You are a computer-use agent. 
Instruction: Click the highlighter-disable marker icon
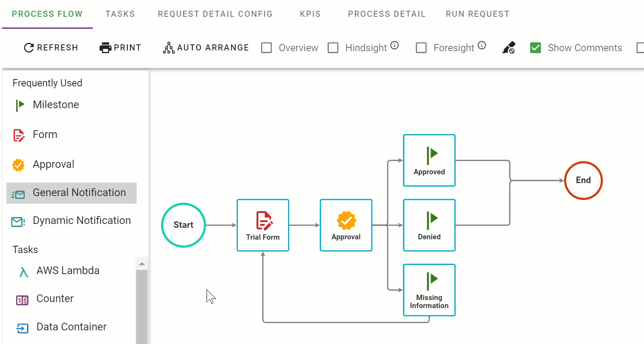click(x=509, y=47)
